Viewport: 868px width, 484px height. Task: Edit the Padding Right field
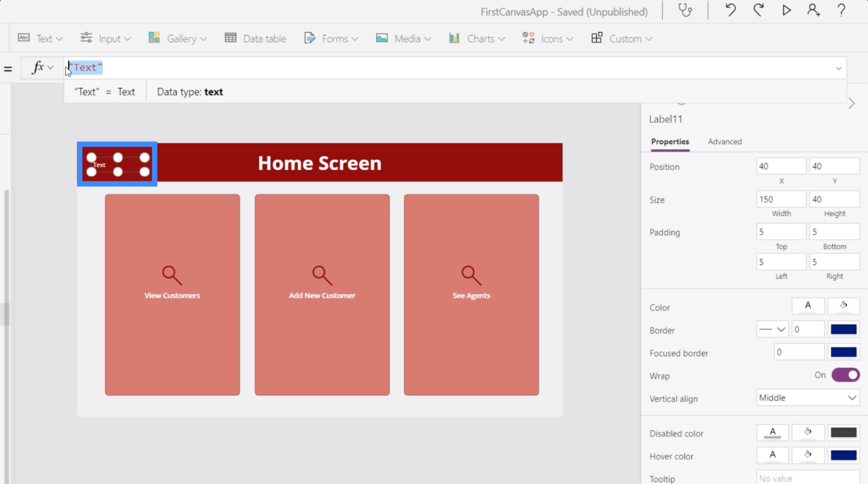point(834,262)
